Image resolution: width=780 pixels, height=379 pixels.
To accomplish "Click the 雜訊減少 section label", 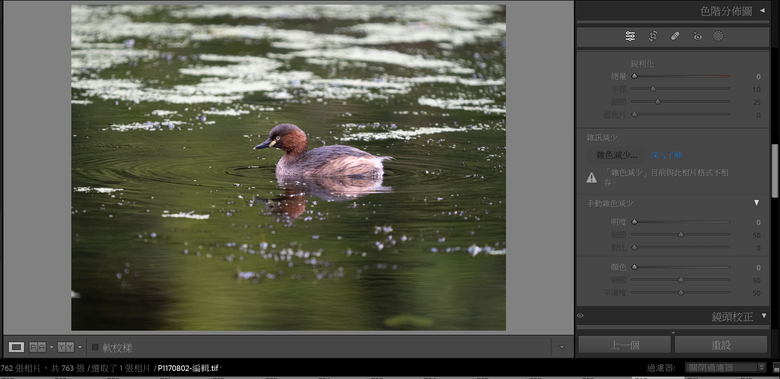I will [602, 137].
